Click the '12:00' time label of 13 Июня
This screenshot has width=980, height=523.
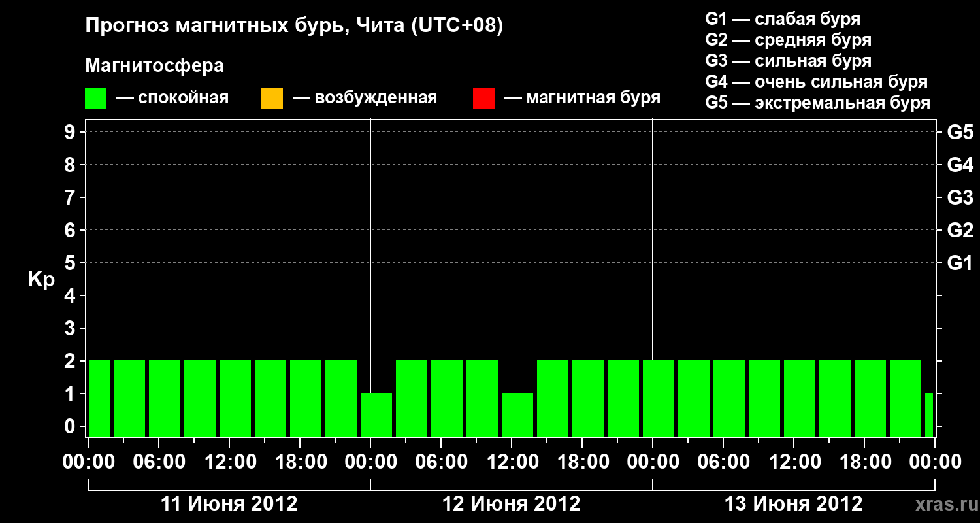[794, 462]
